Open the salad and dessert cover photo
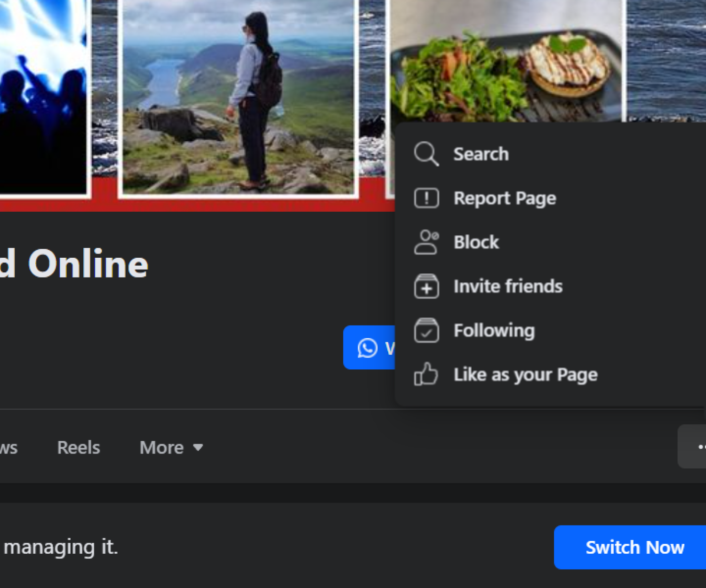This screenshot has width=706, height=588. click(x=506, y=61)
